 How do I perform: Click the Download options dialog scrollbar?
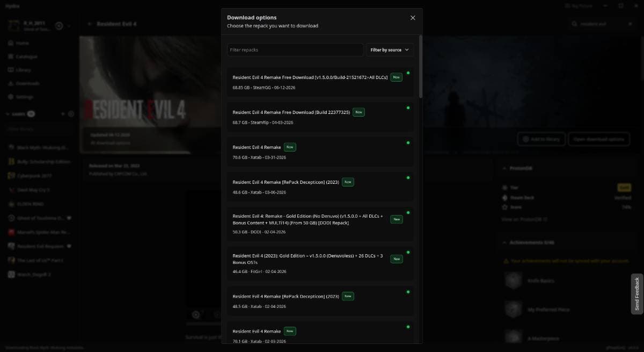pos(420,67)
